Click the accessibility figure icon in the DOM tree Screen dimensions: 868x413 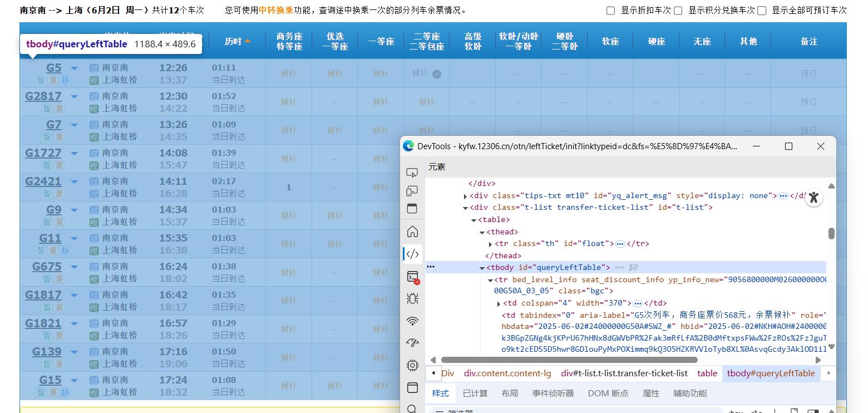coord(814,196)
